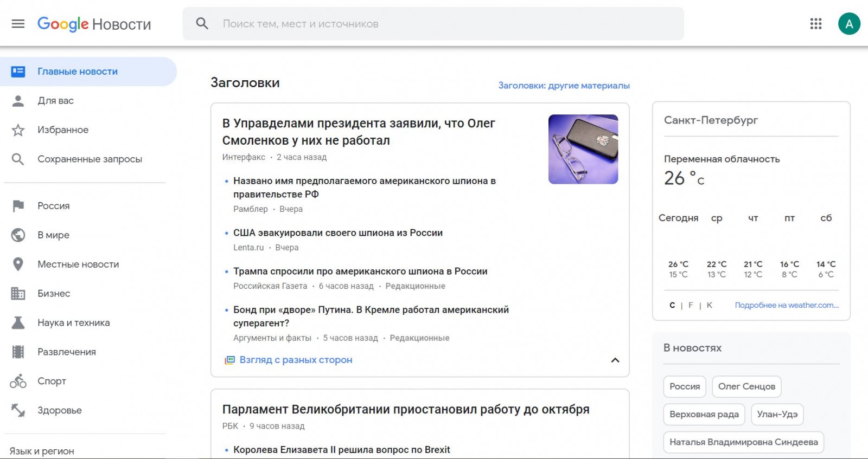Viewport: 868px width, 459px height.
Task: Open Парламент Великобритании headline
Action: tap(406, 409)
